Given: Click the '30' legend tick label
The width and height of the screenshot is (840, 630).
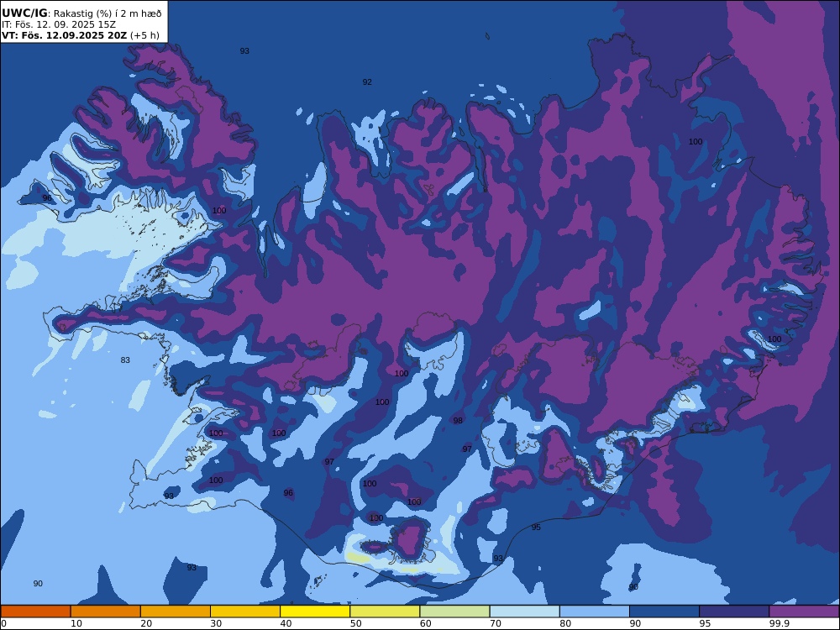Looking at the screenshot, I should tap(216, 623).
